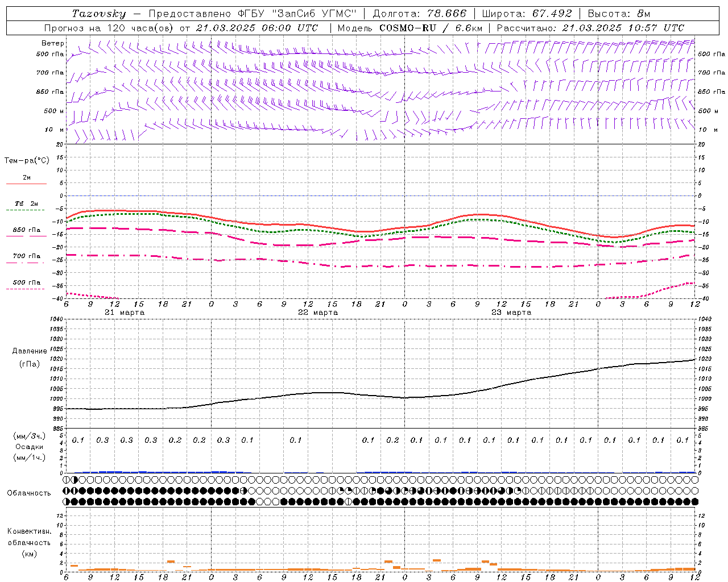Click the model label "COSMO-RU / 6.6км"
The image size is (728, 582).
click(431, 28)
